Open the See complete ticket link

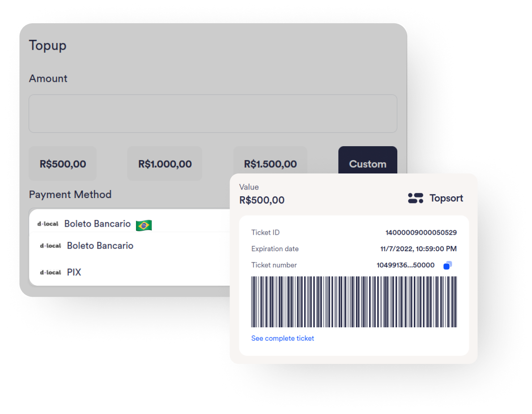tap(282, 338)
